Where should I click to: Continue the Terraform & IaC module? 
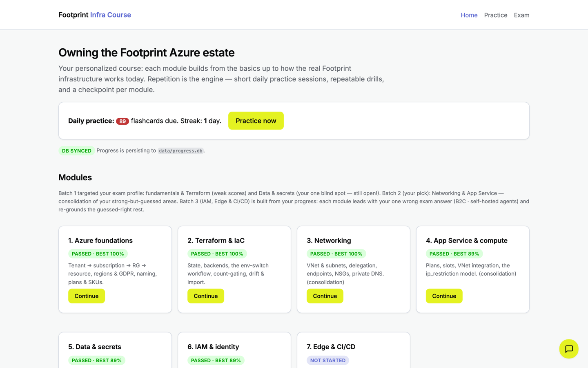[206, 296]
